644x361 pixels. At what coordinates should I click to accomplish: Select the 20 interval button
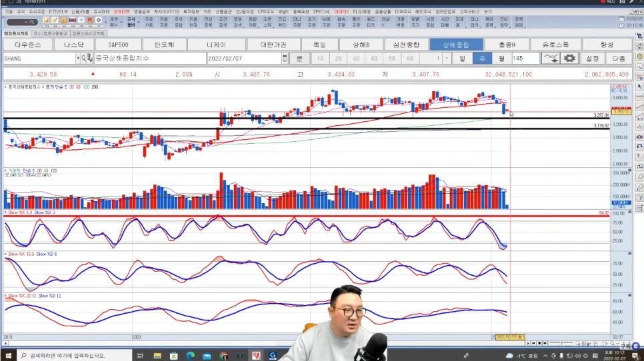tap(339, 59)
